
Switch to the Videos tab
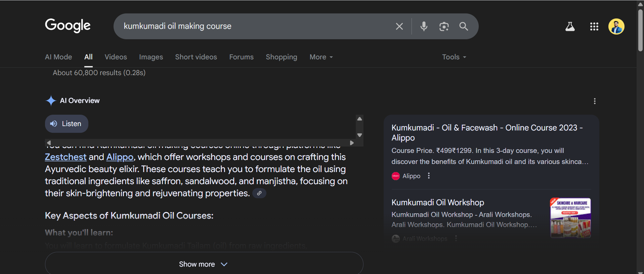[116, 57]
